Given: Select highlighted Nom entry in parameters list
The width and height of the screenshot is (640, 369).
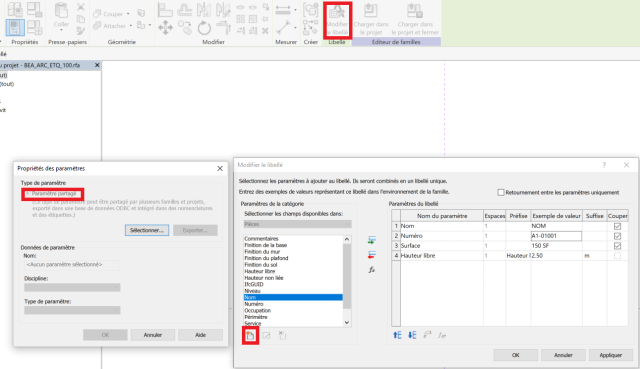Looking at the screenshot, I should tap(293, 298).
